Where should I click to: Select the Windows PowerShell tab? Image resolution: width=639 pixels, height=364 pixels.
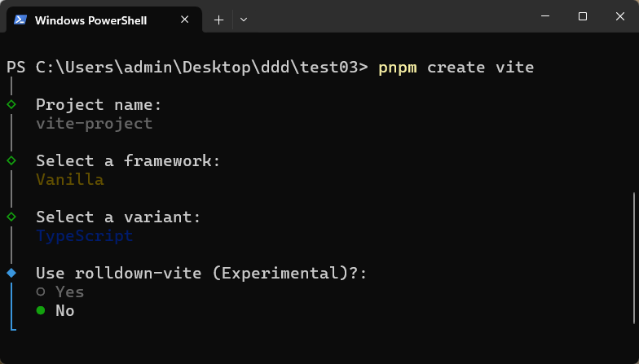[x=104, y=20]
